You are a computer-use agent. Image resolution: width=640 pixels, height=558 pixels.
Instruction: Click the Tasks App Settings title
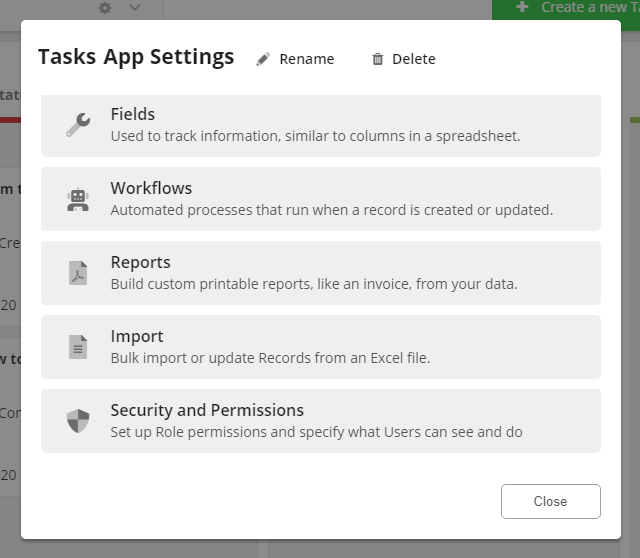[136, 57]
